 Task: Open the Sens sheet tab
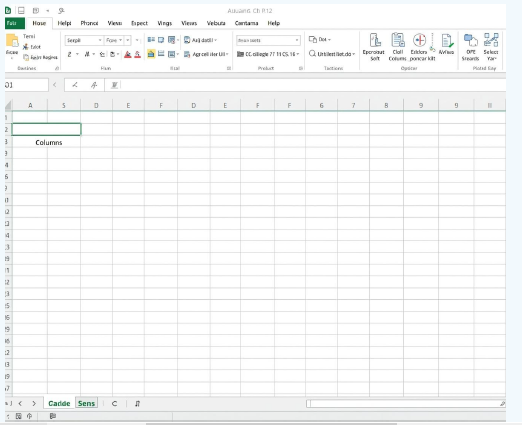pos(86,403)
